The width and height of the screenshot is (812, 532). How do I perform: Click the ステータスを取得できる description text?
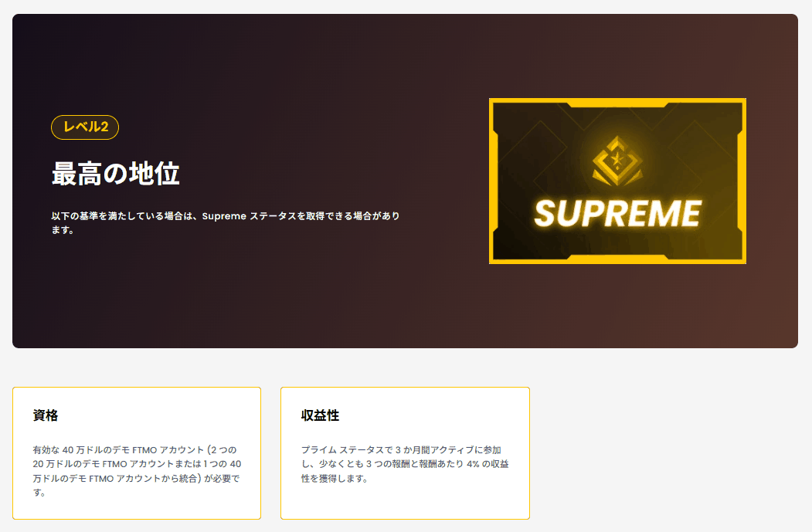point(296,215)
